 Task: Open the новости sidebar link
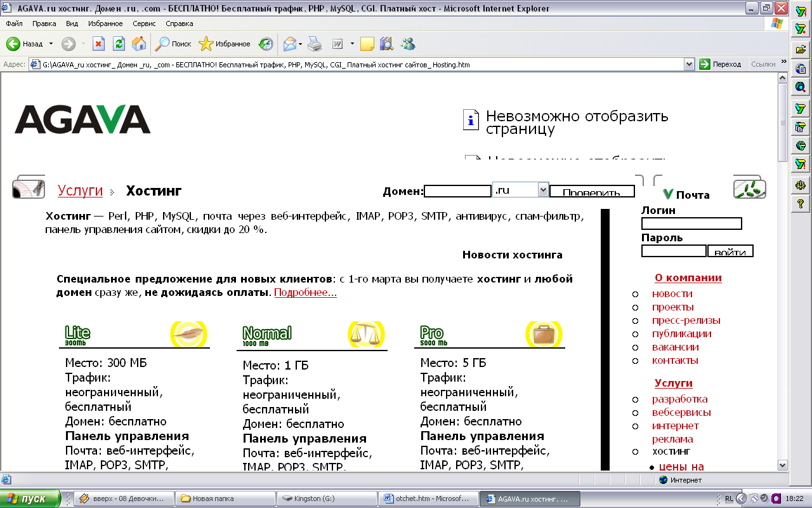[672, 293]
